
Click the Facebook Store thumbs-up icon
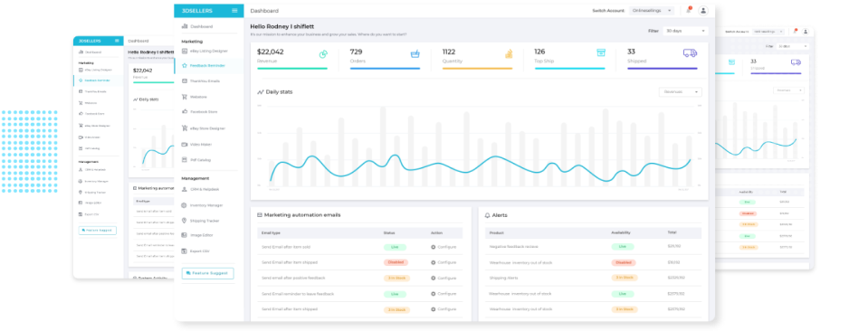(185, 112)
